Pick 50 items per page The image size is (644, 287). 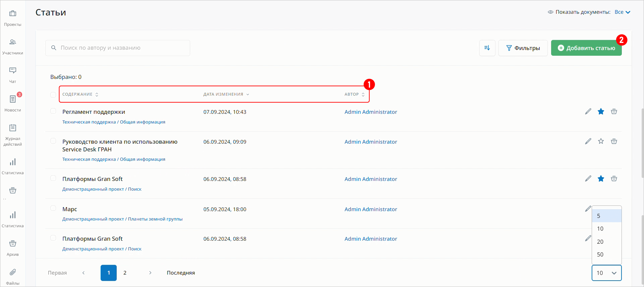pos(607,254)
